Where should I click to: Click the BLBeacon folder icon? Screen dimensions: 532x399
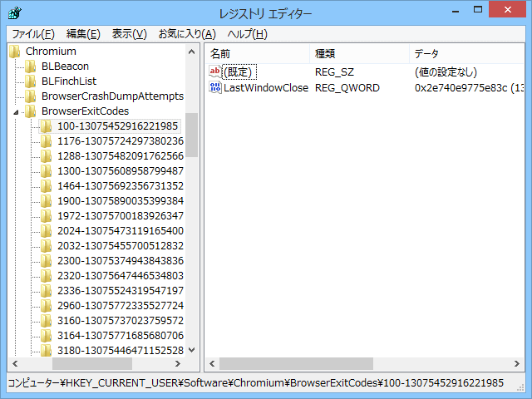click(x=31, y=66)
